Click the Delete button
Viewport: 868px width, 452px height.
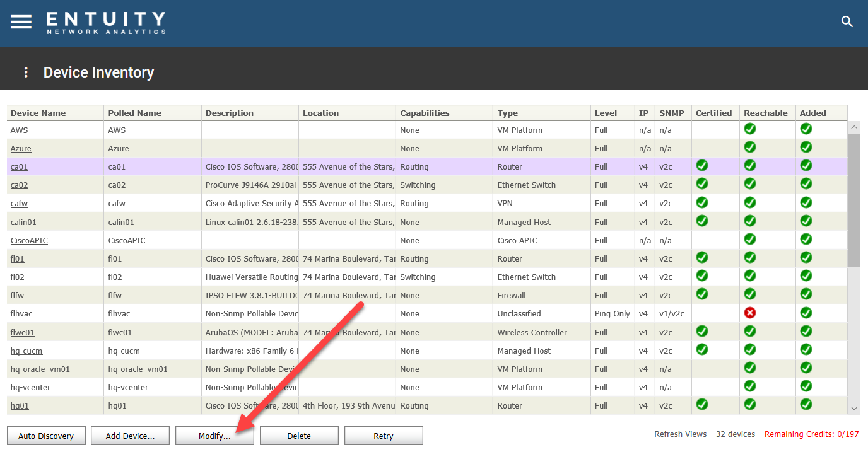(x=299, y=436)
